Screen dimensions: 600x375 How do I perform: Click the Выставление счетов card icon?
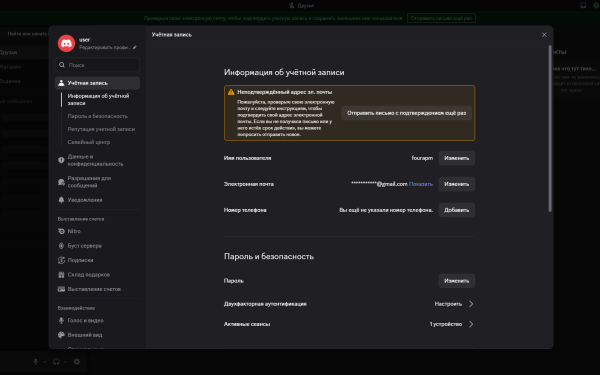[61, 289]
